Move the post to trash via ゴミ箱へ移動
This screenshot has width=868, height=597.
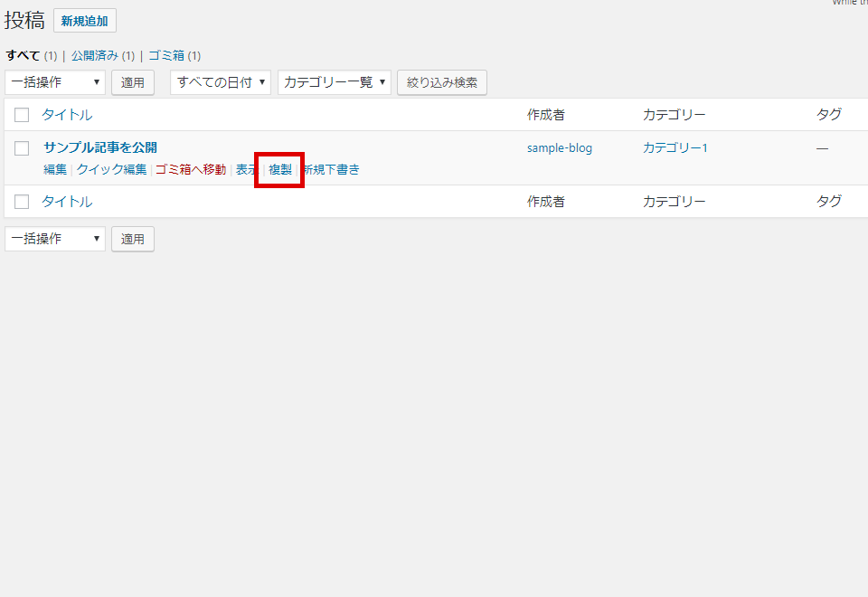pyautogui.click(x=188, y=169)
